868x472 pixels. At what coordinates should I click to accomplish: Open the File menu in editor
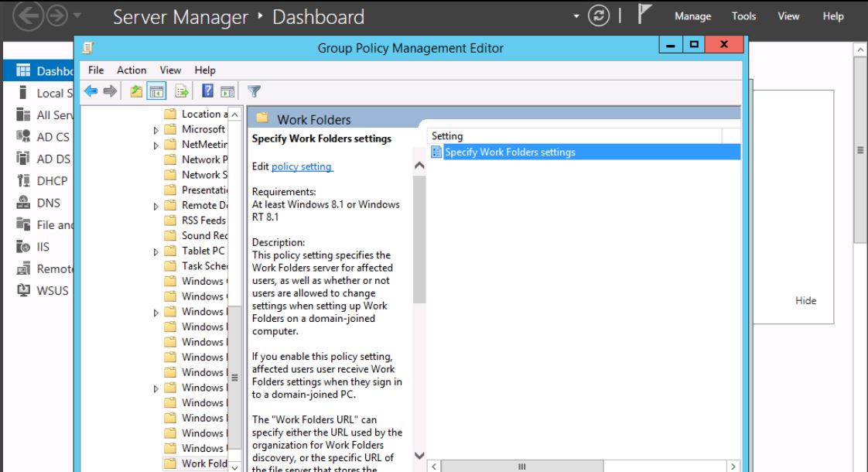(96, 70)
